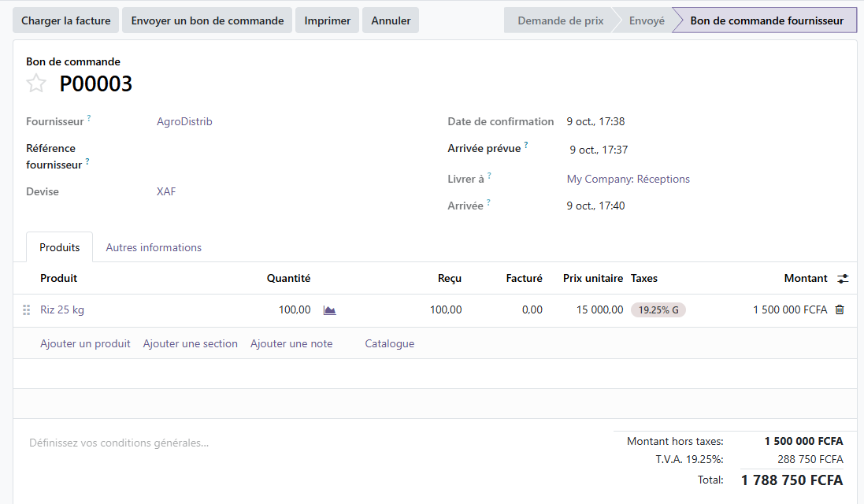Screen dimensions: 864x504
Task: Edit quantity 100,00 for Riz 25 kg
Action: coord(295,309)
